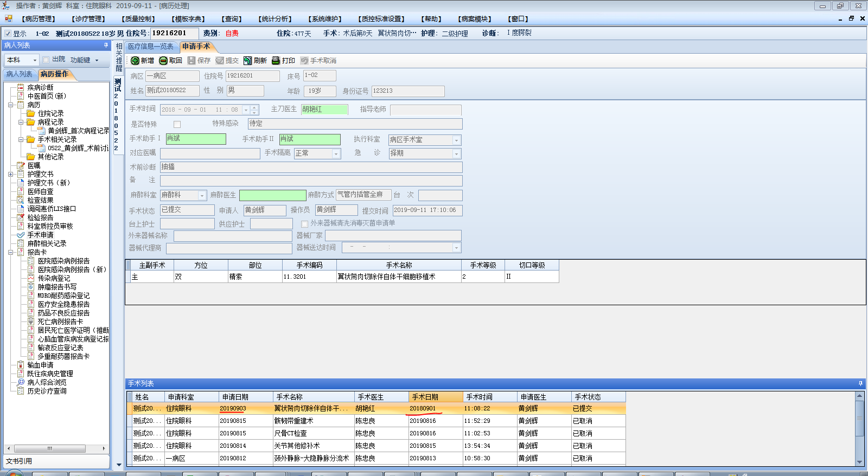Open 黄剑辉_首次病程记录 document

click(x=78, y=131)
